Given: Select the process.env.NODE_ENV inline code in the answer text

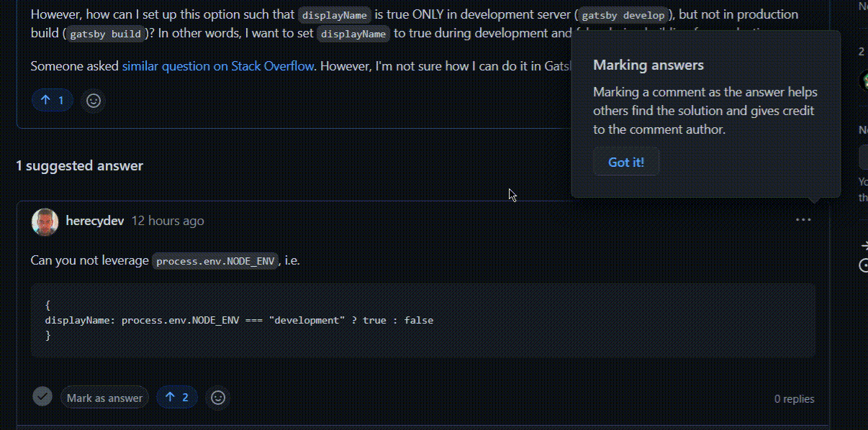Looking at the screenshot, I should click(x=215, y=261).
